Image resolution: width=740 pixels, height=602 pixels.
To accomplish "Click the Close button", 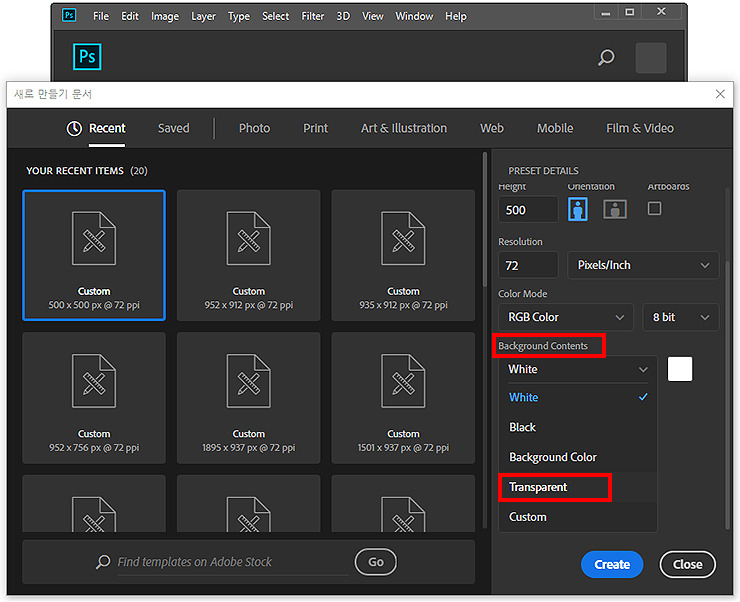I will 688,564.
